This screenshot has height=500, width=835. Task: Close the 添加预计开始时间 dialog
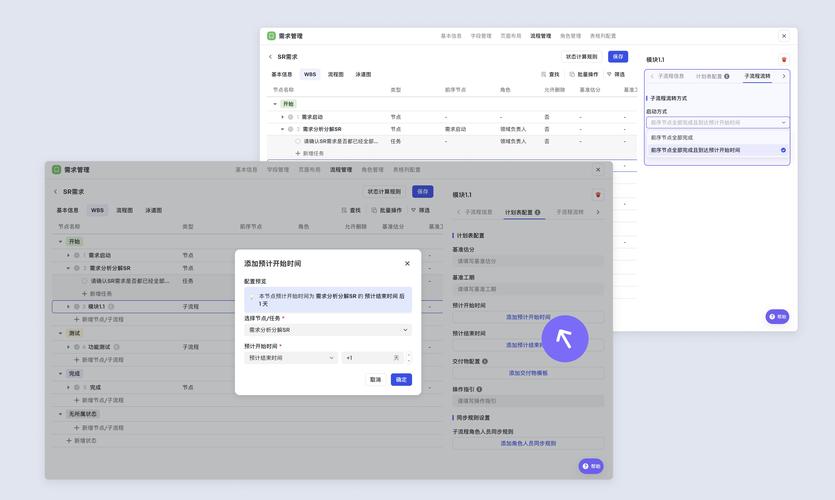click(x=407, y=264)
